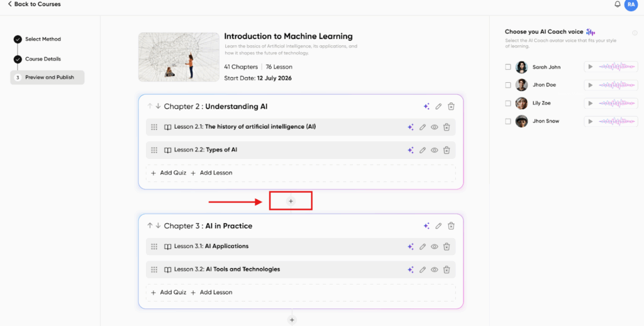Check the Lily Zoe voice option
This screenshot has width=644, height=326.
click(x=508, y=103)
